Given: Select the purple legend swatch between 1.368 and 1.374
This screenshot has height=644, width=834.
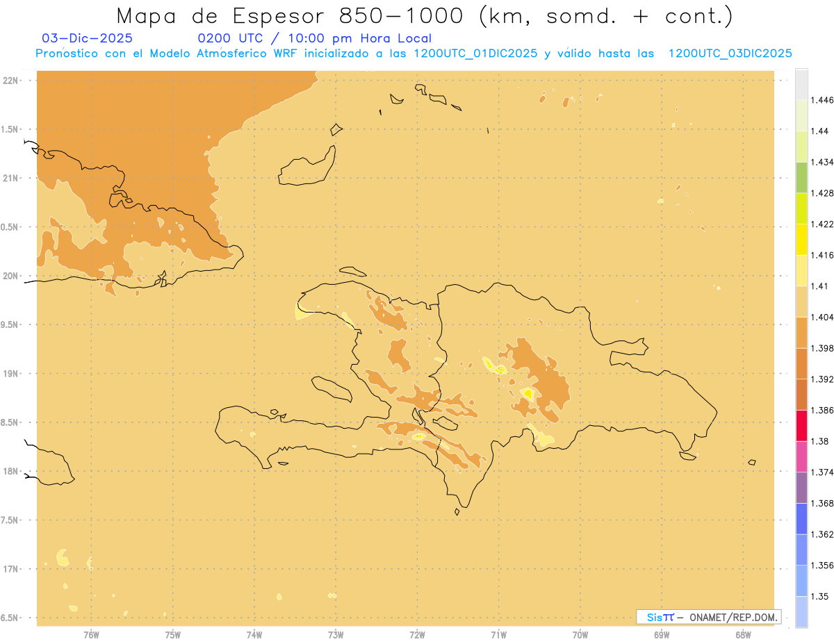Looking at the screenshot, I should point(801,488).
